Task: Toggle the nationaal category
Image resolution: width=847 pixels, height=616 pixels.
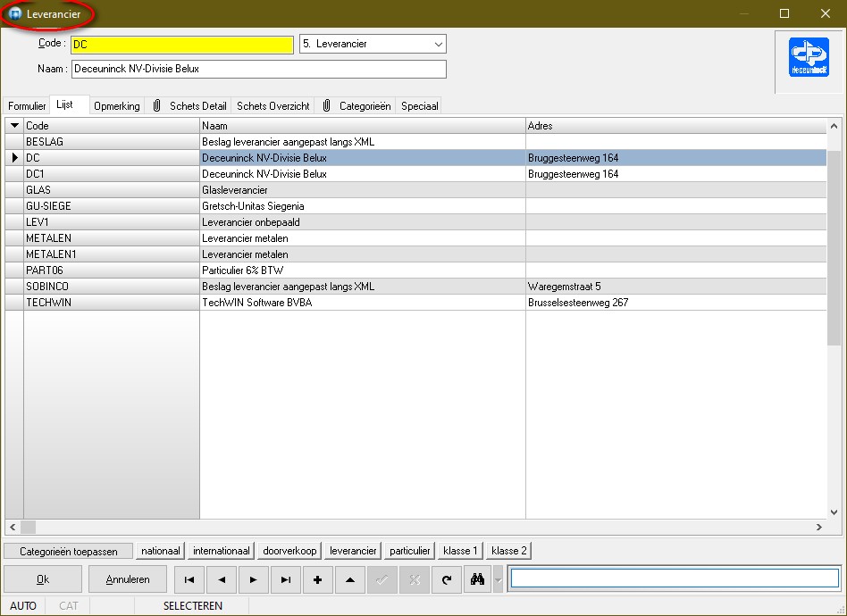Action: coord(161,551)
